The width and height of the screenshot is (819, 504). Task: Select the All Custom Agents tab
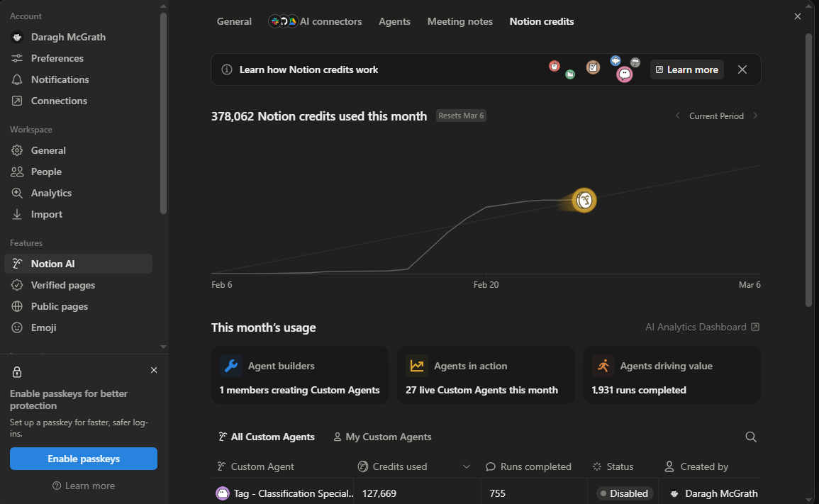pyautogui.click(x=267, y=437)
